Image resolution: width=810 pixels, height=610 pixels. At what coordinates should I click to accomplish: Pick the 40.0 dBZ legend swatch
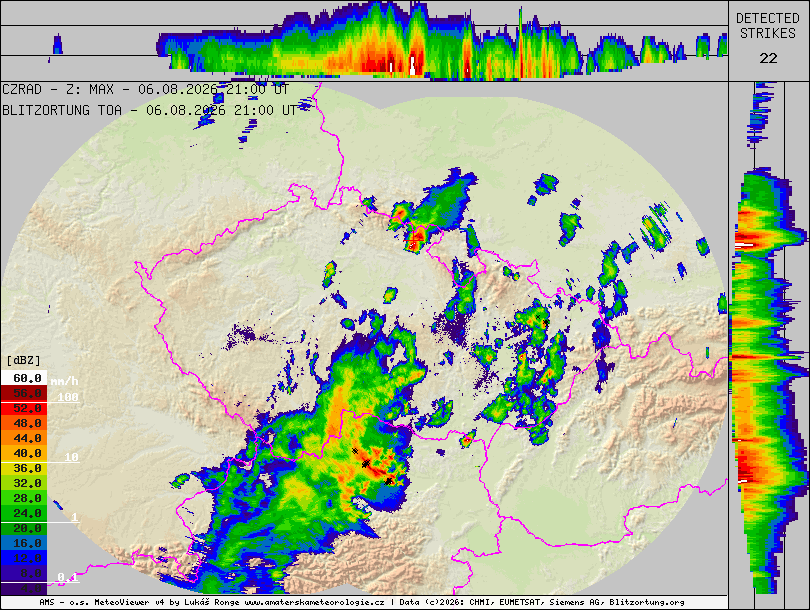point(24,453)
